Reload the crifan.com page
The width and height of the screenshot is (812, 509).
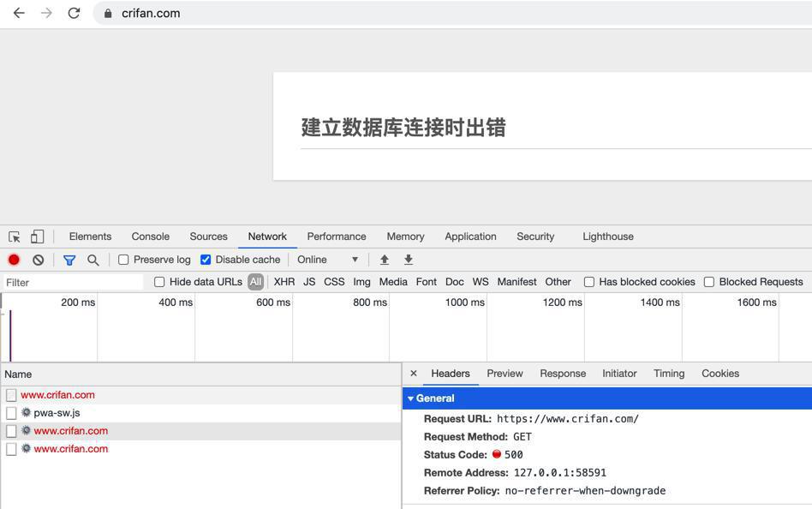tap(74, 13)
